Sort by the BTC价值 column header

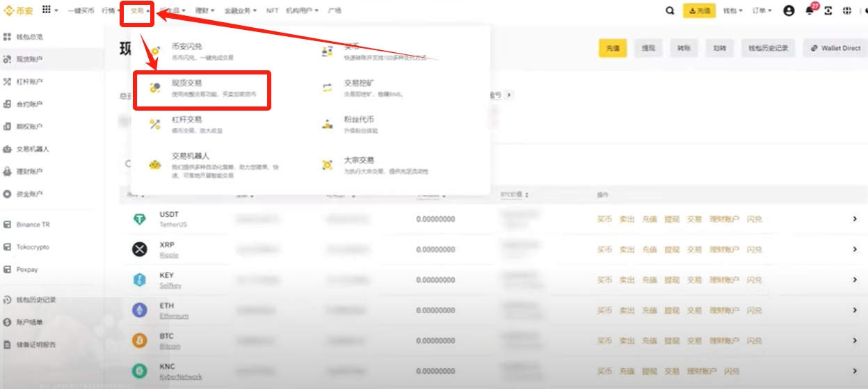[x=515, y=195]
